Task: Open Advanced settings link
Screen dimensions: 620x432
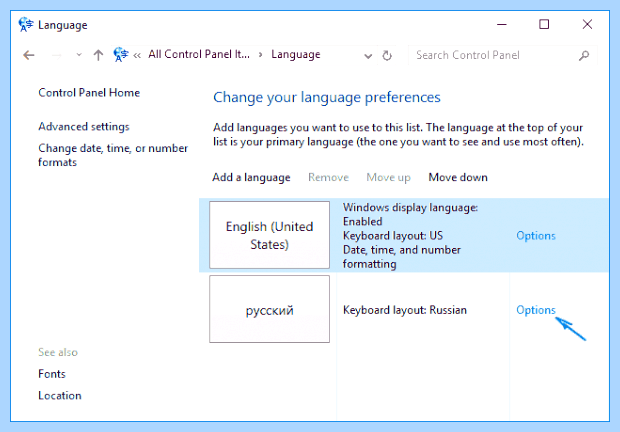Action: tap(84, 126)
